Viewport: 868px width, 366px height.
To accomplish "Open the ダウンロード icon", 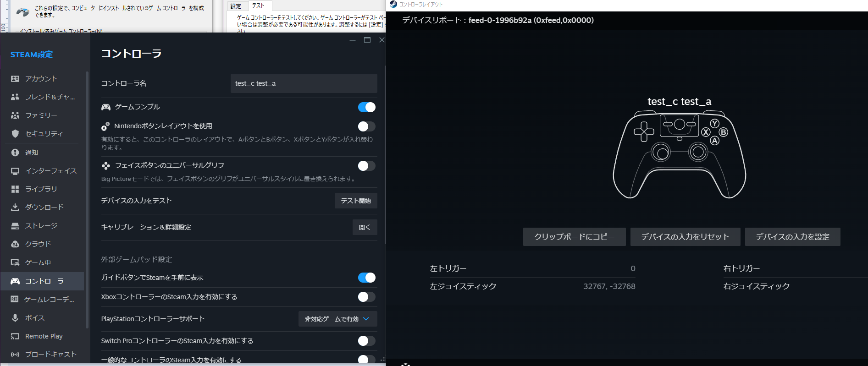I will (x=15, y=208).
